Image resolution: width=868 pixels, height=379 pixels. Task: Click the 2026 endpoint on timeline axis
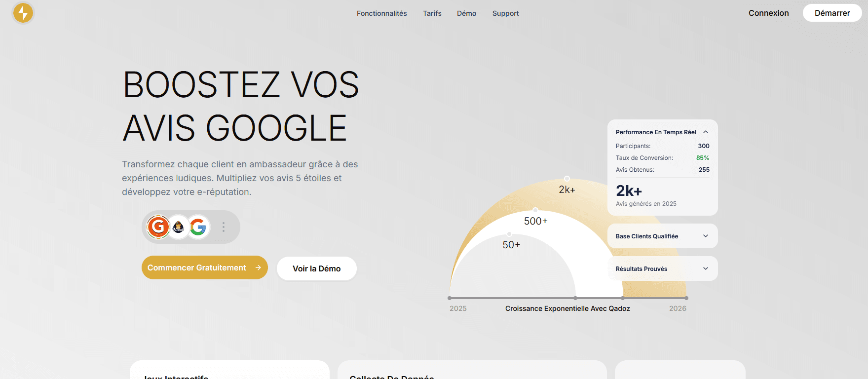(x=686, y=298)
